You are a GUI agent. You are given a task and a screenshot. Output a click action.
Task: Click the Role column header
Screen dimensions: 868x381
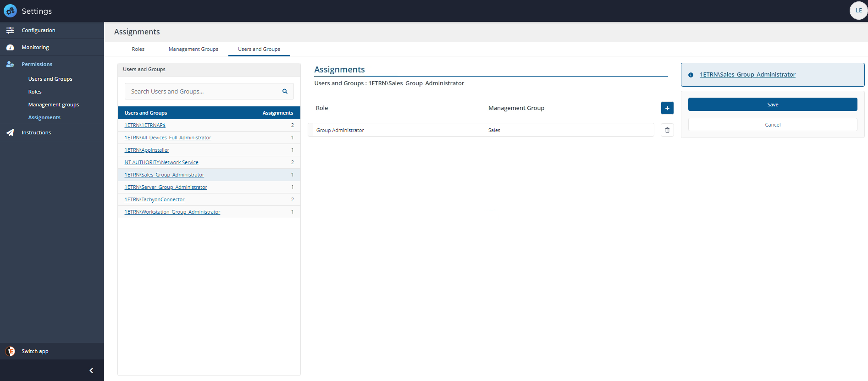coord(322,108)
